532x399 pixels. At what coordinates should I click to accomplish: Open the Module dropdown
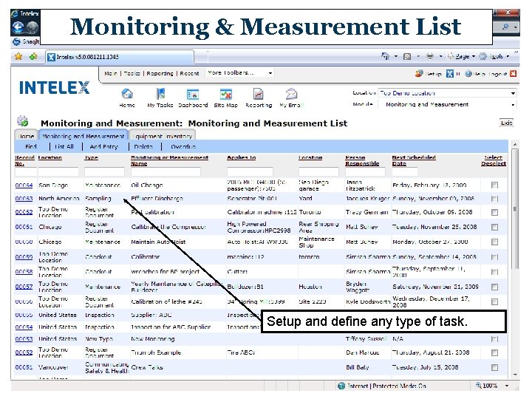coord(448,104)
